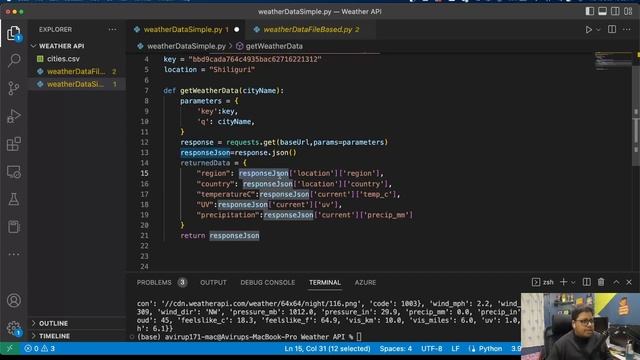Screen dimensions: 640x360
Task: Open cities.csv file
Action: (63, 59)
